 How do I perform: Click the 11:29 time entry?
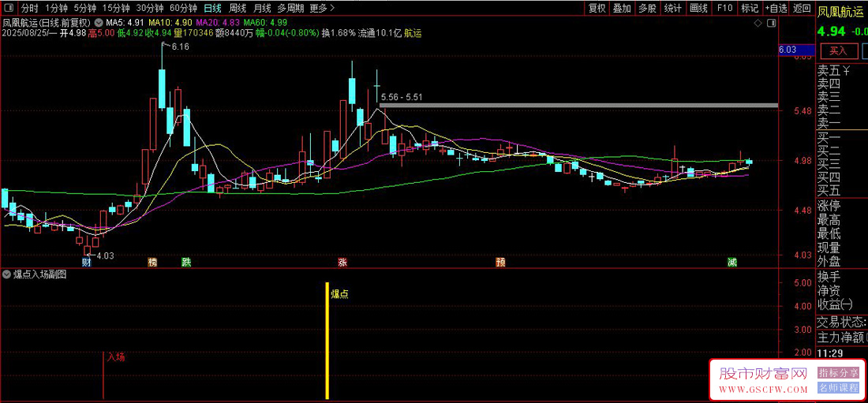[830, 353]
